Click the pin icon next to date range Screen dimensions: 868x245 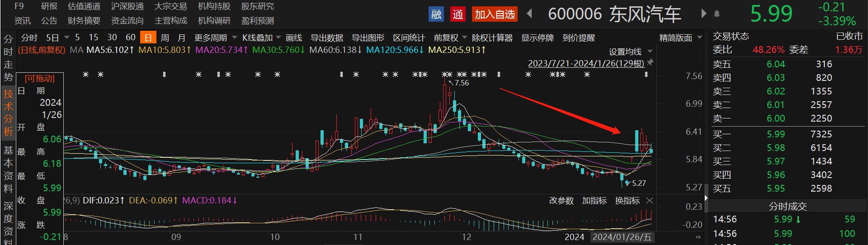[x=650, y=62]
